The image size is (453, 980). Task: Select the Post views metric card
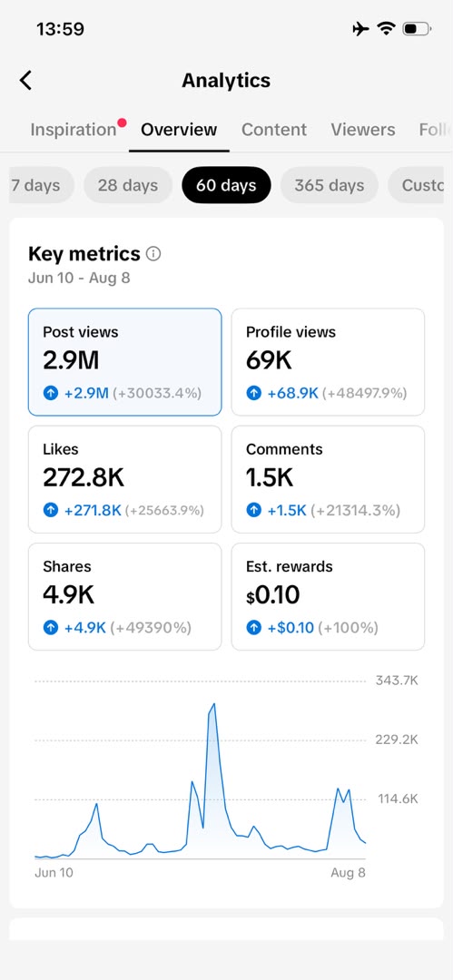[x=124, y=362]
